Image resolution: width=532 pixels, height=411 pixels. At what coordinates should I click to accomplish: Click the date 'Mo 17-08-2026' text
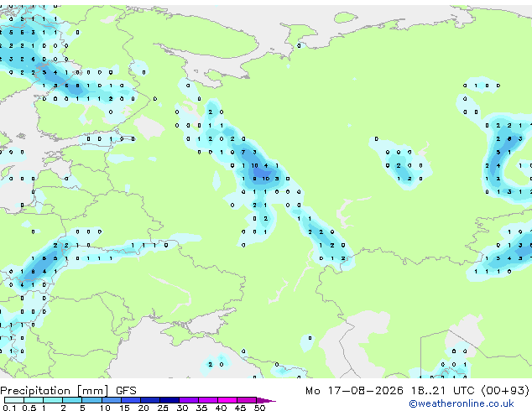coord(354,391)
